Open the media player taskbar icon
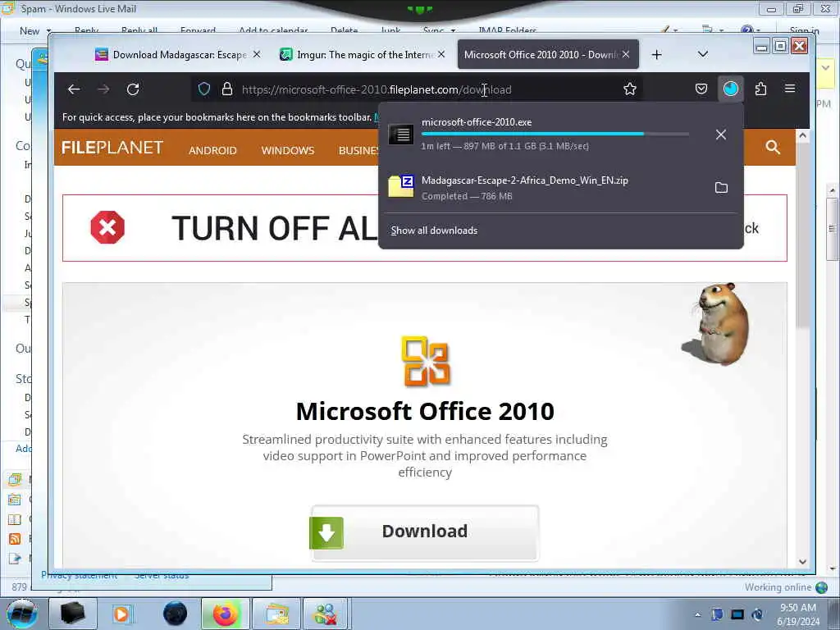Screen dimensions: 840x630 pyautogui.click(x=122, y=614)
